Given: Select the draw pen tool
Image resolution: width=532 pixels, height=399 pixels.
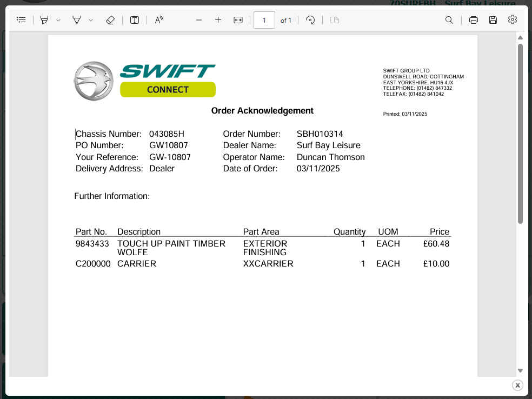Looking at the screenshot, I should pyautogui.click(x=77, y=20).
